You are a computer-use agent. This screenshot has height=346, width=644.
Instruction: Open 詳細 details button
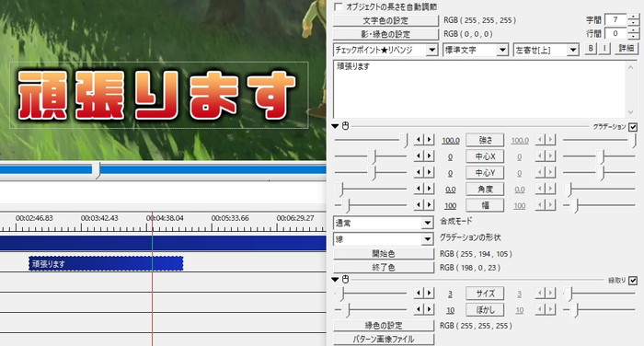tap(627, 49)
